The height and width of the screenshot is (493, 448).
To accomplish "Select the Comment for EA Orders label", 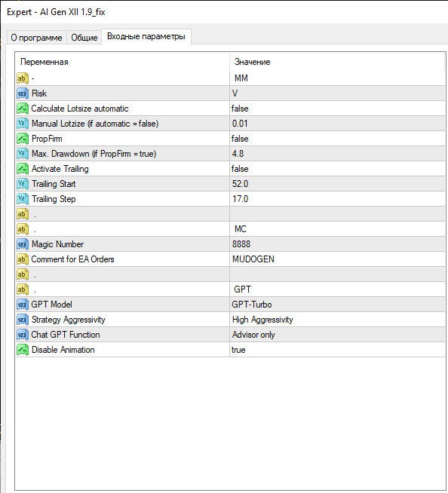I will (x=72, y=259).
